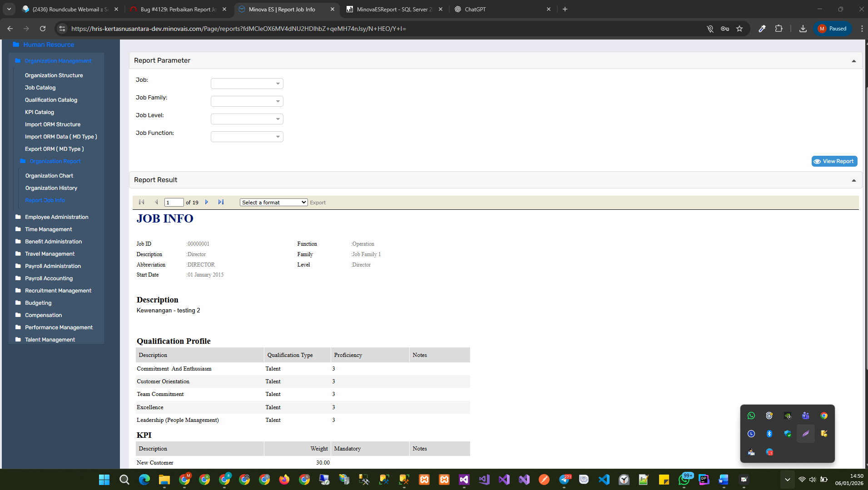Collapse the Report Parameter panel
The height and width of the screenshot is (490, 868).
[853, 61]
